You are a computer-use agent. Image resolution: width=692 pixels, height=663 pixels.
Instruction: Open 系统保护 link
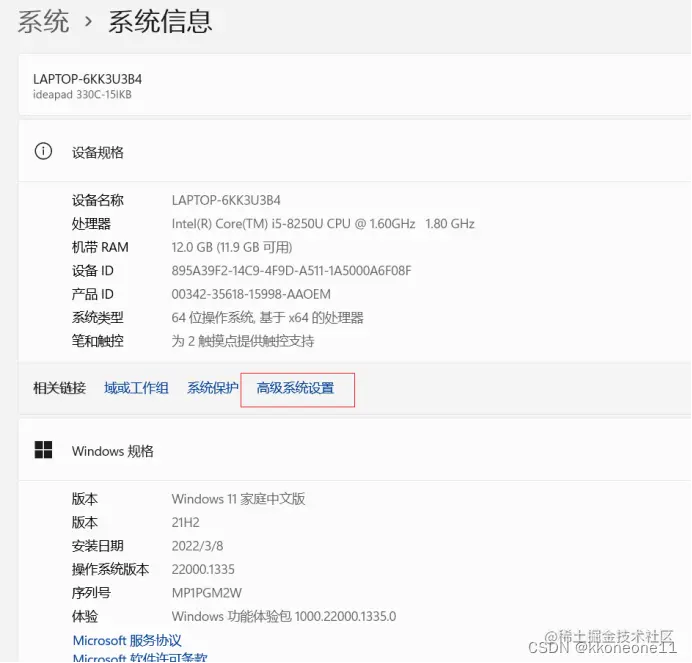pyautogui.click(x=213, y=388)
